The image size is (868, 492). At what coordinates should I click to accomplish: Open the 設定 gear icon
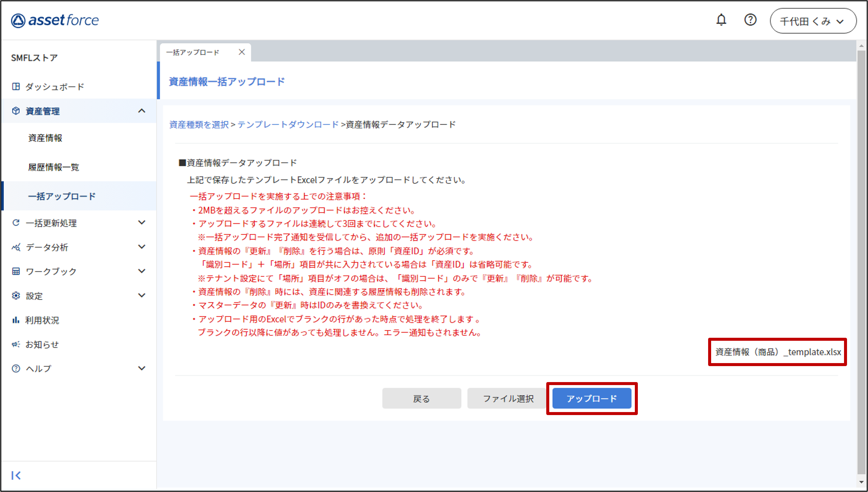(x=16, y=296)
